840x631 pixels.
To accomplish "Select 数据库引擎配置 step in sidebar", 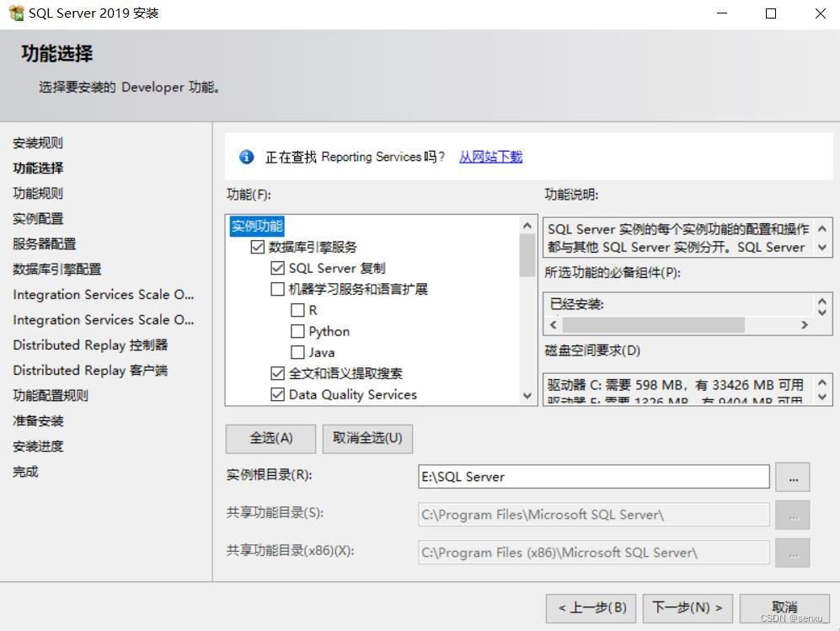I will (57, 269).
